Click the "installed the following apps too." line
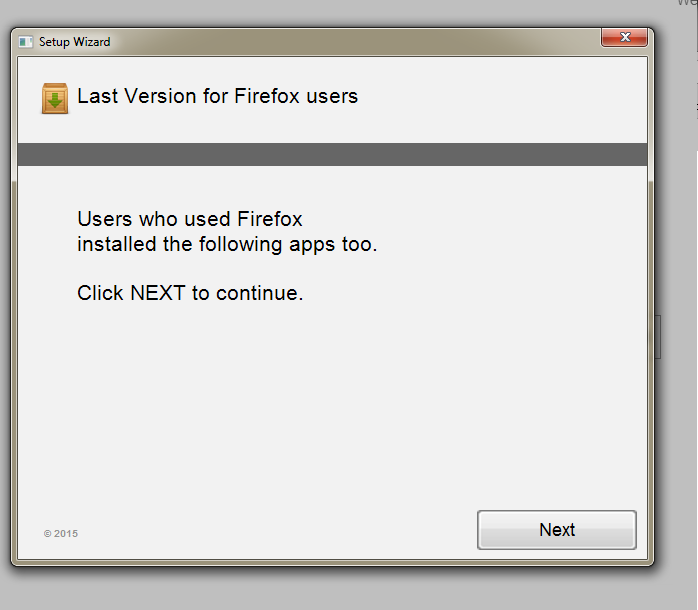This screenshot has width=698, height=610. click(x=227, y=244)
